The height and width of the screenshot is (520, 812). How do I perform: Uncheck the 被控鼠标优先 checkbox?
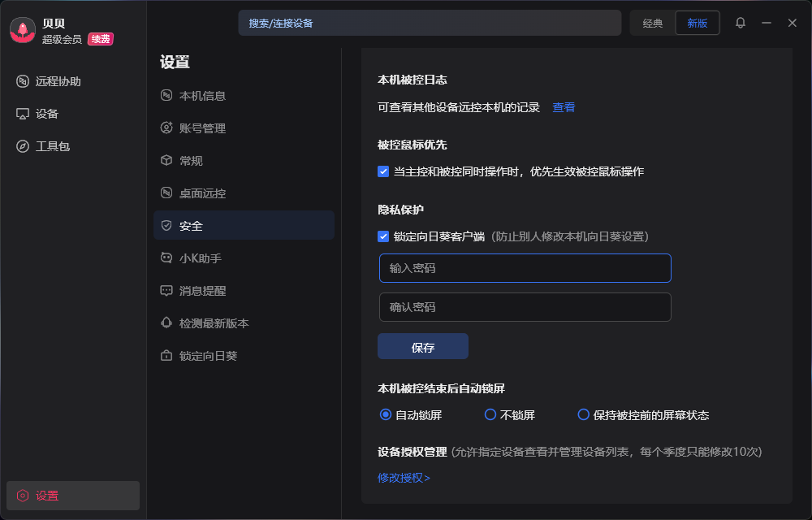pyautogui.click(x=383, y=171)
